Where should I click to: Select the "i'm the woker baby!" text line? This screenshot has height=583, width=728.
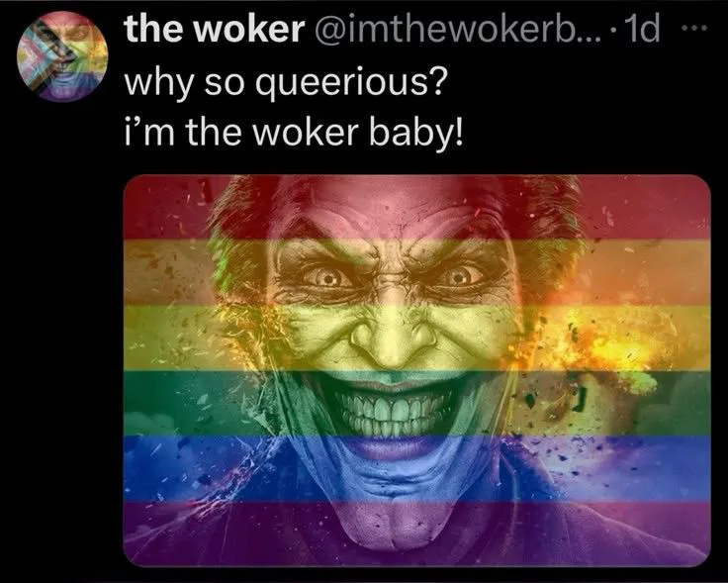coord(295,131)
